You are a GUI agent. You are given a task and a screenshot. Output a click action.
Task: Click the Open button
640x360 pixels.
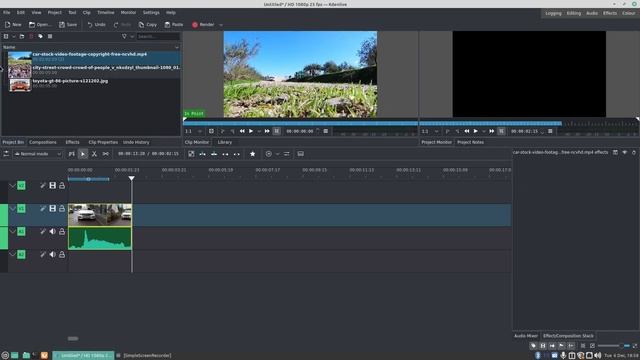tap(40, 25)
